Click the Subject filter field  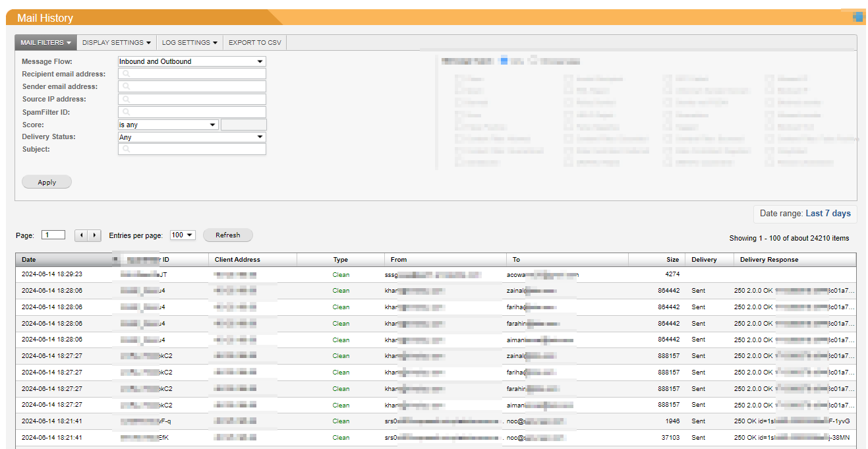[x=192, y=150]
